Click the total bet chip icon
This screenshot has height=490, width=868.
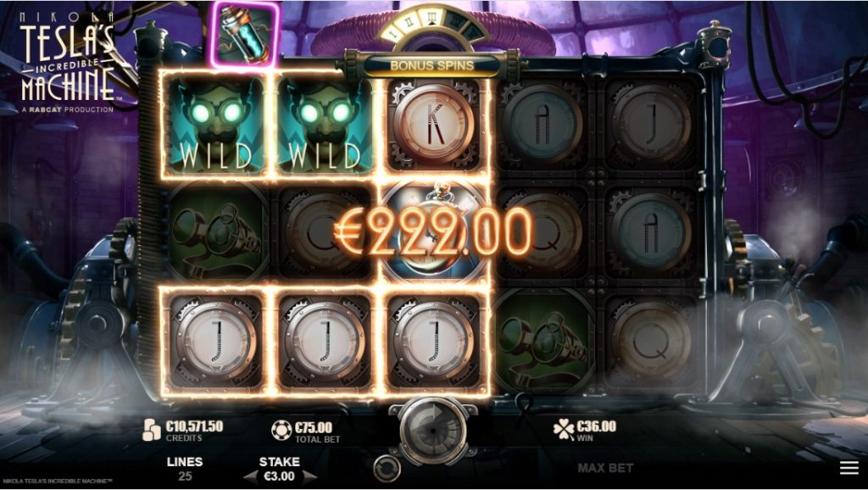281,430
